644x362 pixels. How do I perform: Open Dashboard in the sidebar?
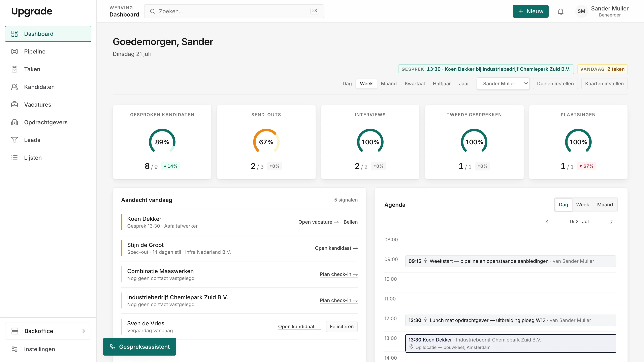[x=48, y=34]
